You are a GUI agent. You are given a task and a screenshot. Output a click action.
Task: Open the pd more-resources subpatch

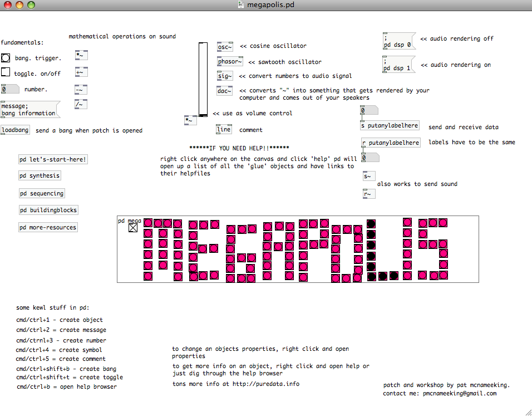(48, 228)
